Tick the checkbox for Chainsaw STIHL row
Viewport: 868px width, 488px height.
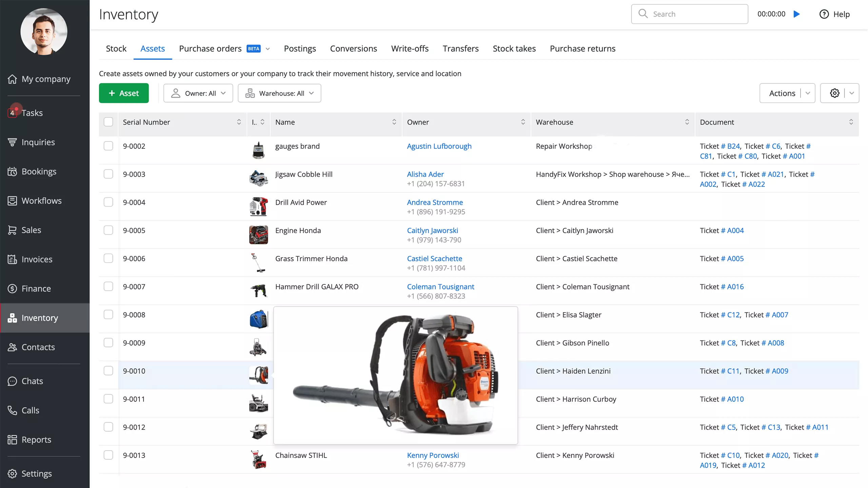pos(108,455)
